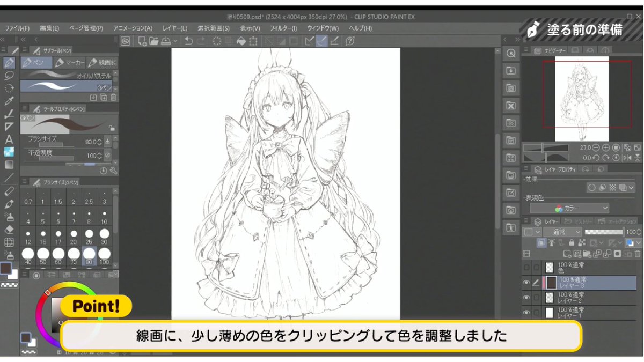
Task: Open sub tool detail wrench icon
Action: pyautogui.click(x=113, y=170)
